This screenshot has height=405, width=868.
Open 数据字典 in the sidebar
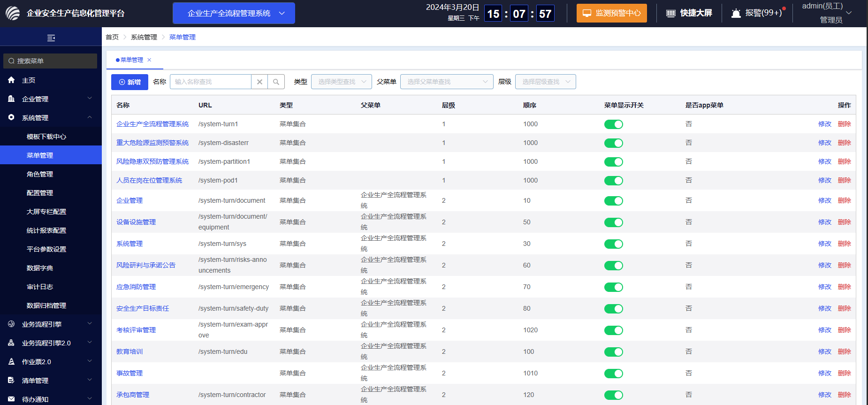coord(51,268)
